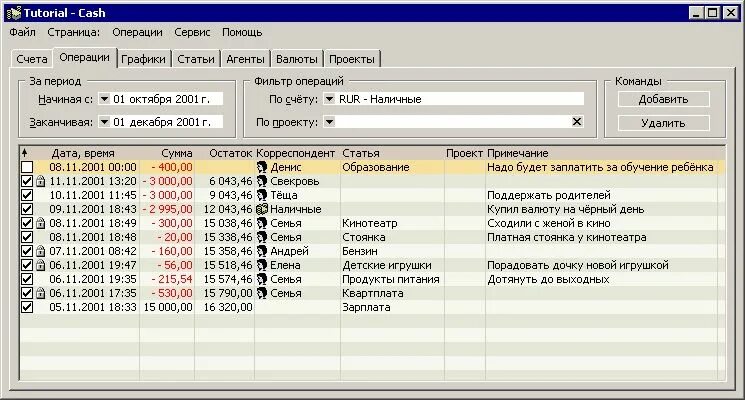Image resolution: width=745 pixels, height=400 pixels.
Task: Uncheck the 11.11.2001 13:20 operation checkbox
Action: click(x=27, y=181)
